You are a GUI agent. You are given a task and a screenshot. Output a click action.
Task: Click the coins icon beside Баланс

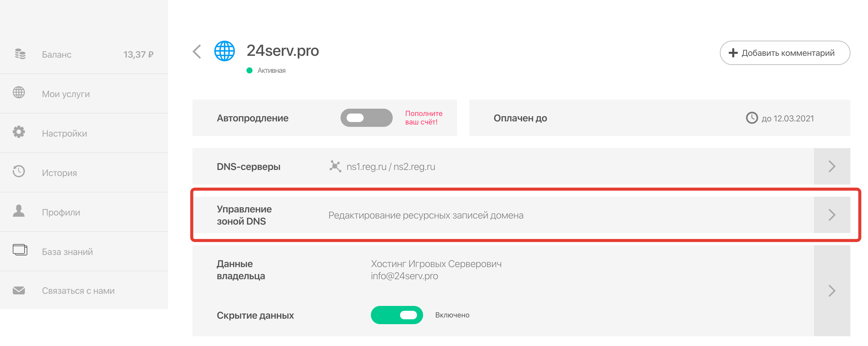click(20, 54)
